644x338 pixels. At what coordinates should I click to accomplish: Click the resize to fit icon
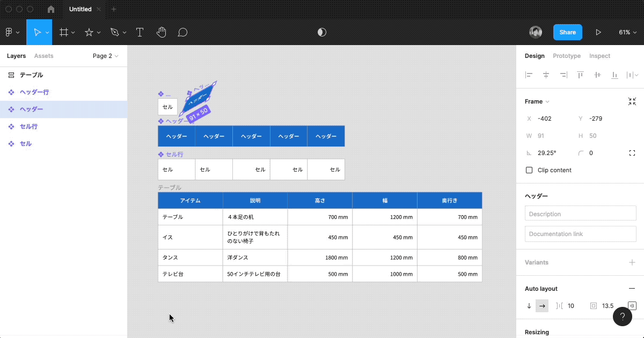[x=632, y=101]
